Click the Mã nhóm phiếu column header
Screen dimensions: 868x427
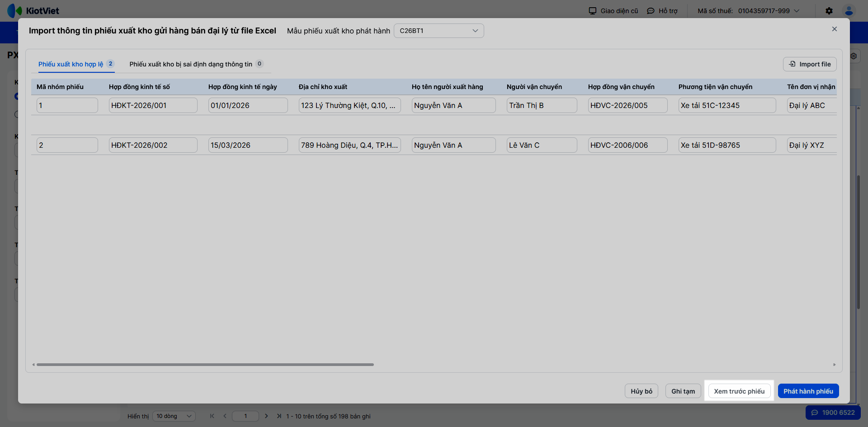point(60,87)
